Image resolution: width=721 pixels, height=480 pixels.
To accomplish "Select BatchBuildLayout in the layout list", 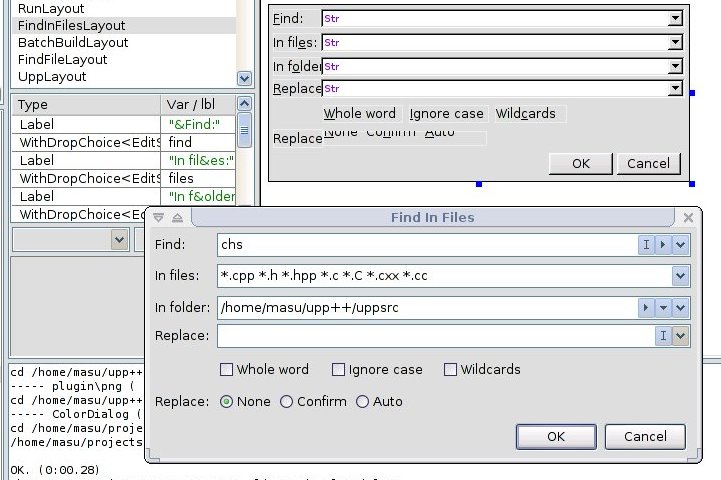I will 73,43.
